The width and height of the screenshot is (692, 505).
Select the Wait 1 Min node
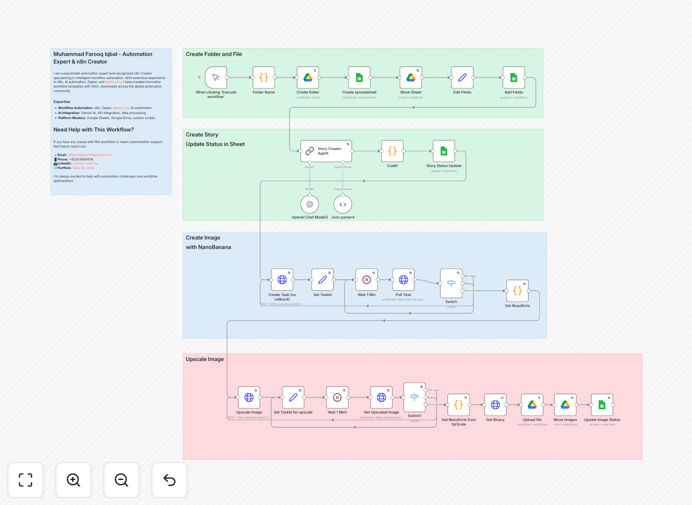click(x=367, y=280)
